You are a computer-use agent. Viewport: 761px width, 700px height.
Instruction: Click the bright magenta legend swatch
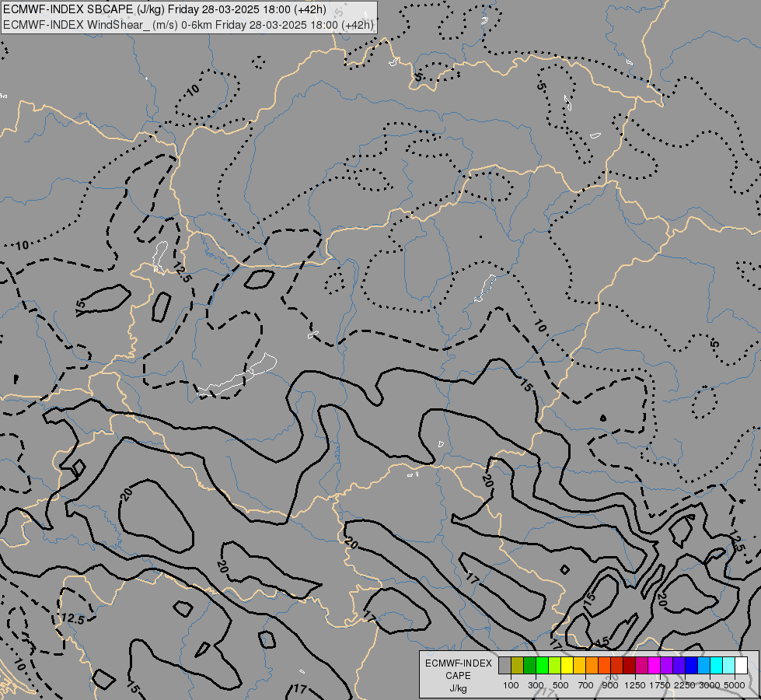[655, 666]
